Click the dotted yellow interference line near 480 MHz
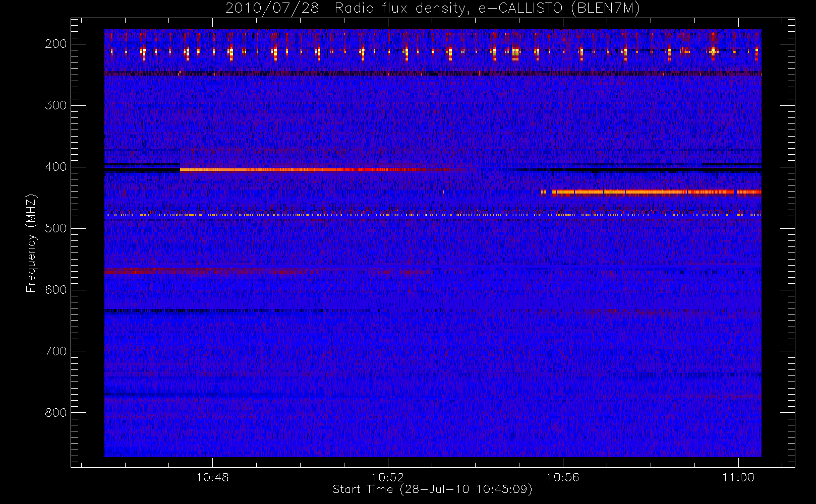Screen dimensions: 816x504 click(433, 215)
